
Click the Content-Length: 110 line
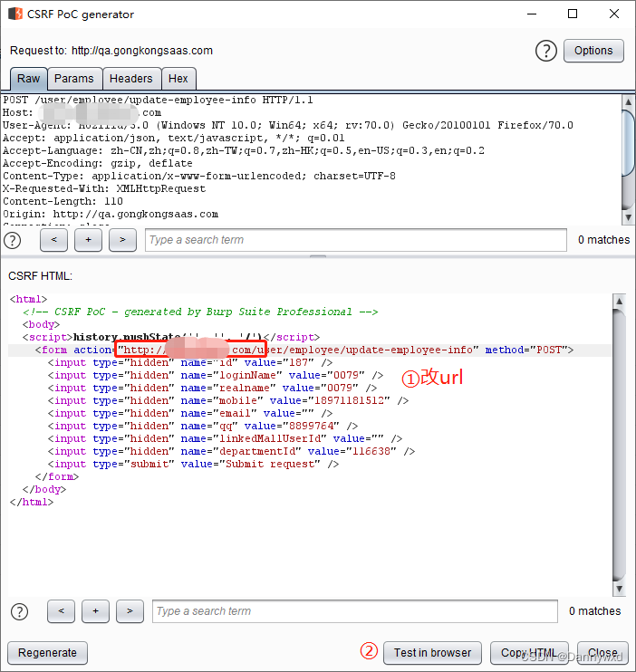(x=63, y=201)
